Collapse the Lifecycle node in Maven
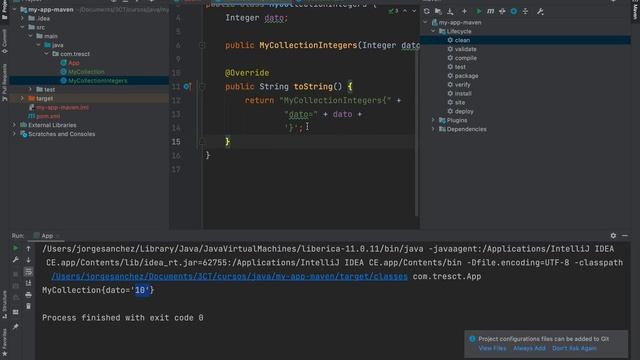The width and height of the screenshot is (640, 360). [433, 31]
